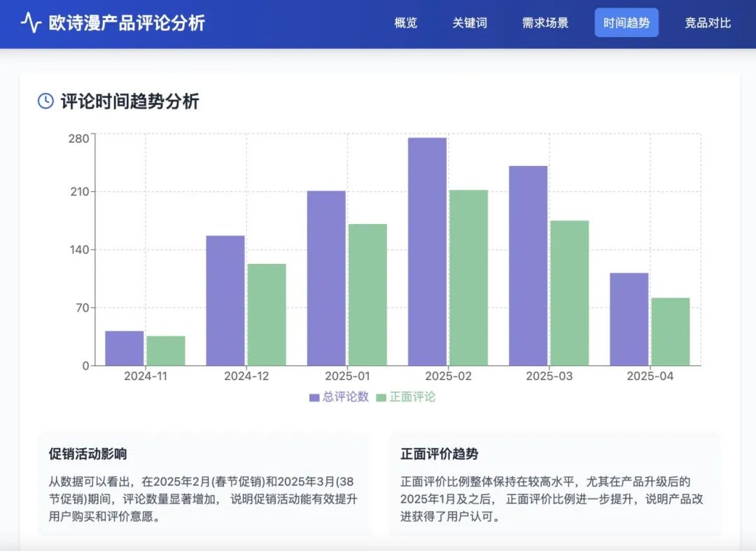Image resolution: width=756 pixels, height=551 pixels.
Task: Click the 2025-04 axis label
Action: (x=650, y=376)
